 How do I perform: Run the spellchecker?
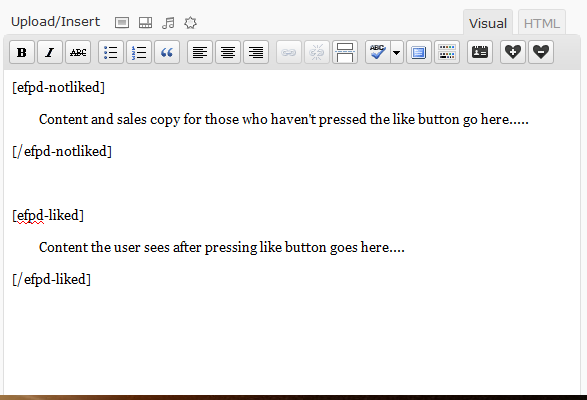(377, 52)
